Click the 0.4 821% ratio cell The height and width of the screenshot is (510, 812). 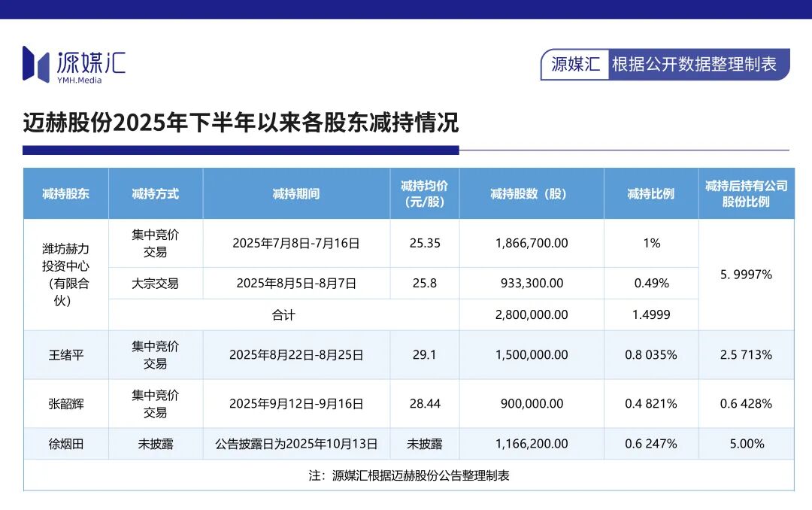pos(651,404)
